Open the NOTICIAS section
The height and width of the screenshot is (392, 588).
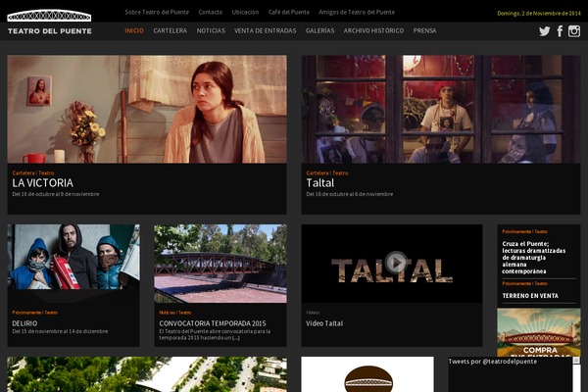pos(211,30)
